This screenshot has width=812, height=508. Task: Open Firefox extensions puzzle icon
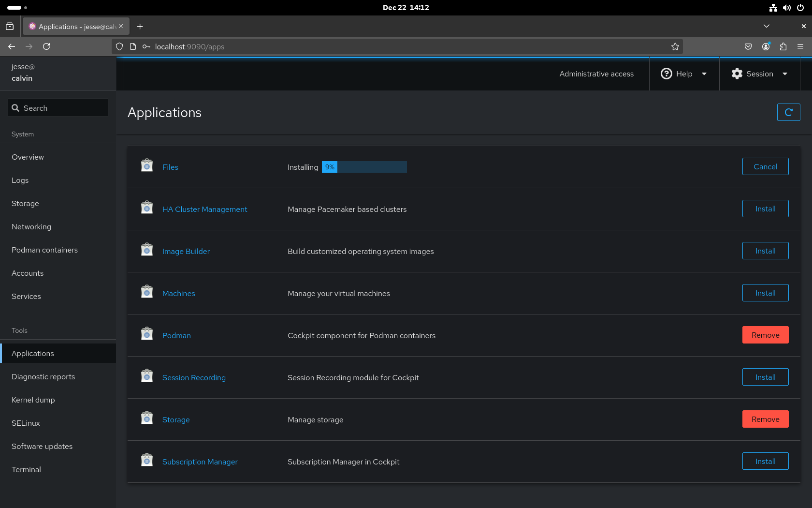783,46
